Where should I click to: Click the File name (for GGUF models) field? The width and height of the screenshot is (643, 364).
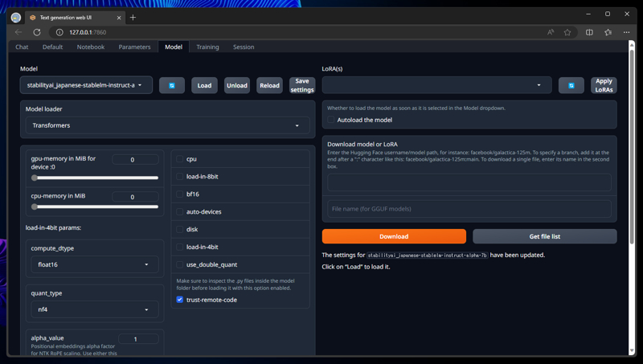[469, 209]
